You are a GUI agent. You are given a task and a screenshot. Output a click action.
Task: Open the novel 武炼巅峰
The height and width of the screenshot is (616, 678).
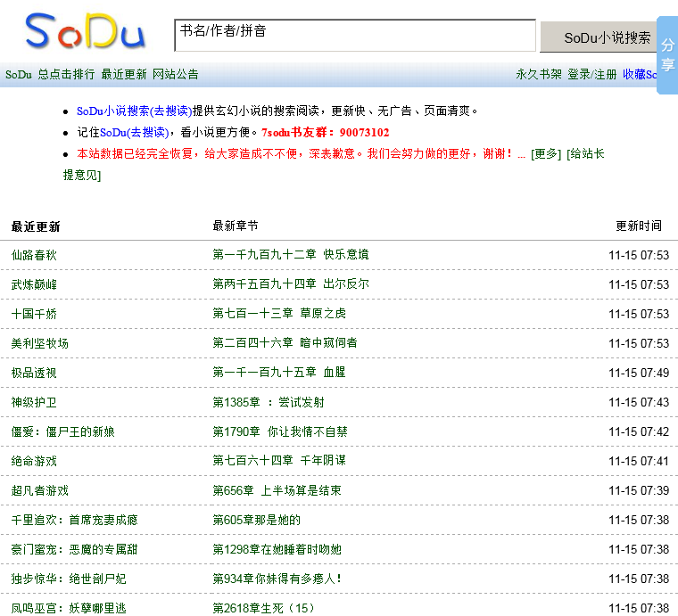pos(34,284)
